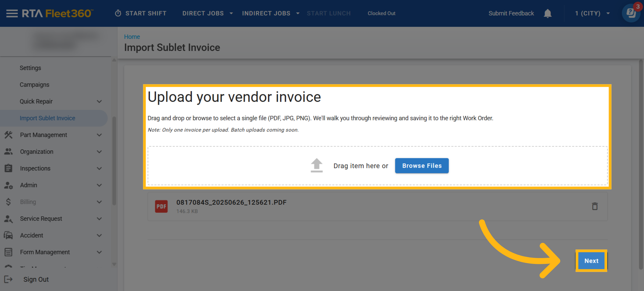Delete the uploaded PDF with trash icon
The image size is (644, 291).
[595, 206]
